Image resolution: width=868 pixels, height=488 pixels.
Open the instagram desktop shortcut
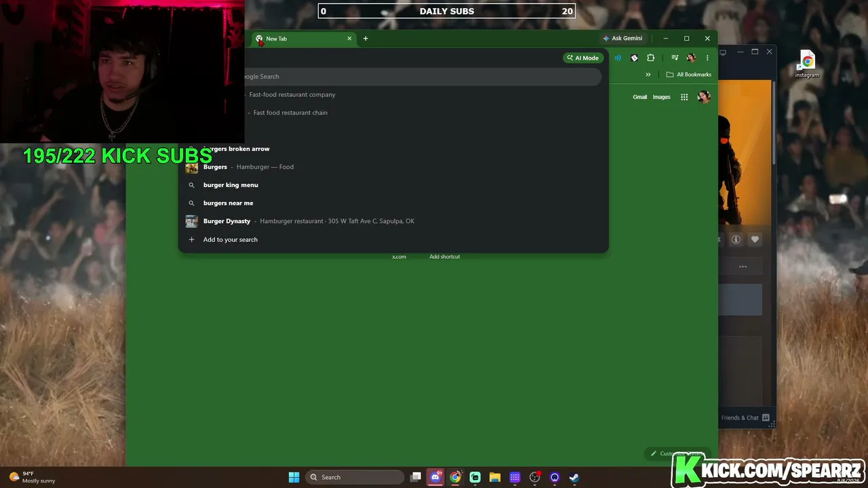point(807,65)
